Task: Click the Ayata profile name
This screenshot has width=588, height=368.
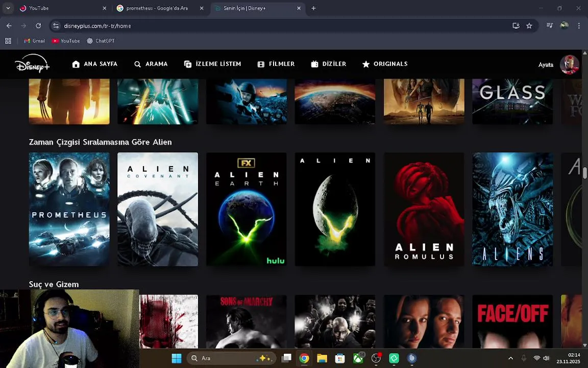Action: click(x=546, y=64)
